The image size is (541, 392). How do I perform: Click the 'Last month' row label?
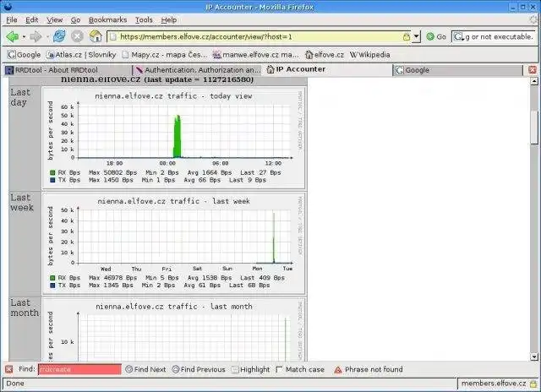pos(25,308)
